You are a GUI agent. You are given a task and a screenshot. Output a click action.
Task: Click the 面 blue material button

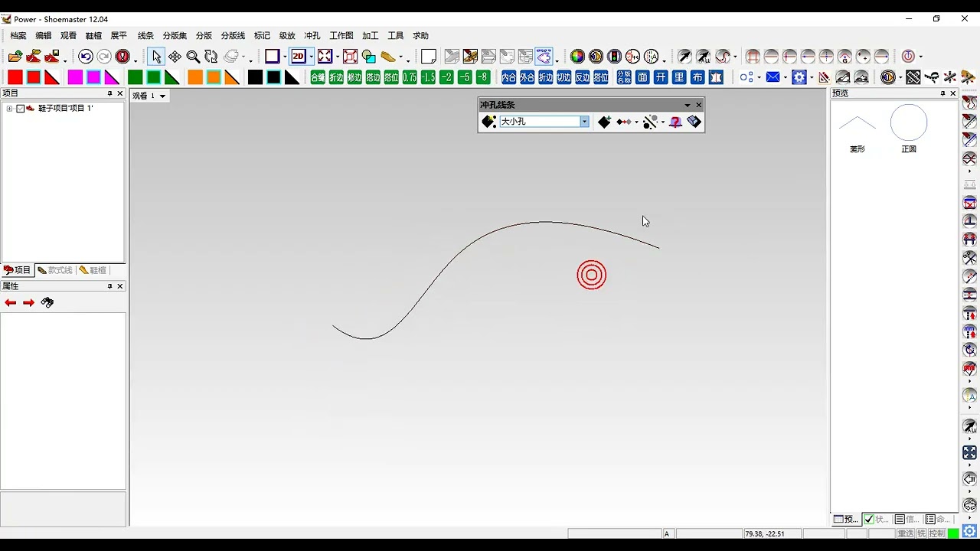click(642, 77)
